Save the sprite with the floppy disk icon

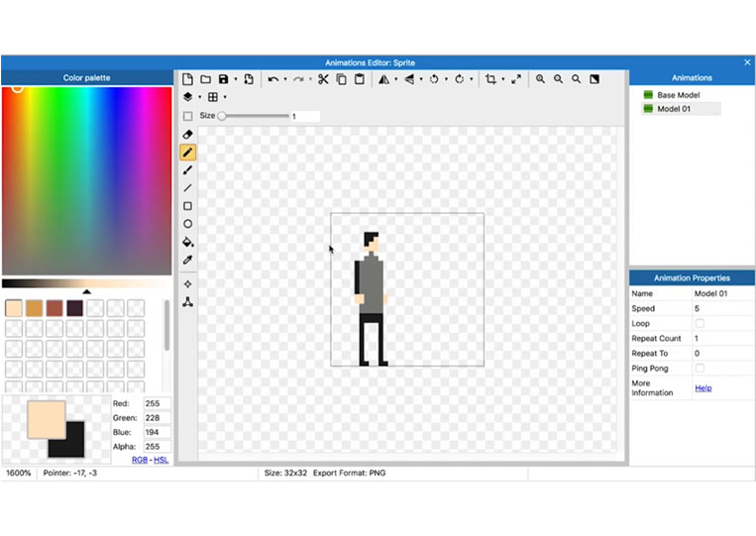[223, 79]
